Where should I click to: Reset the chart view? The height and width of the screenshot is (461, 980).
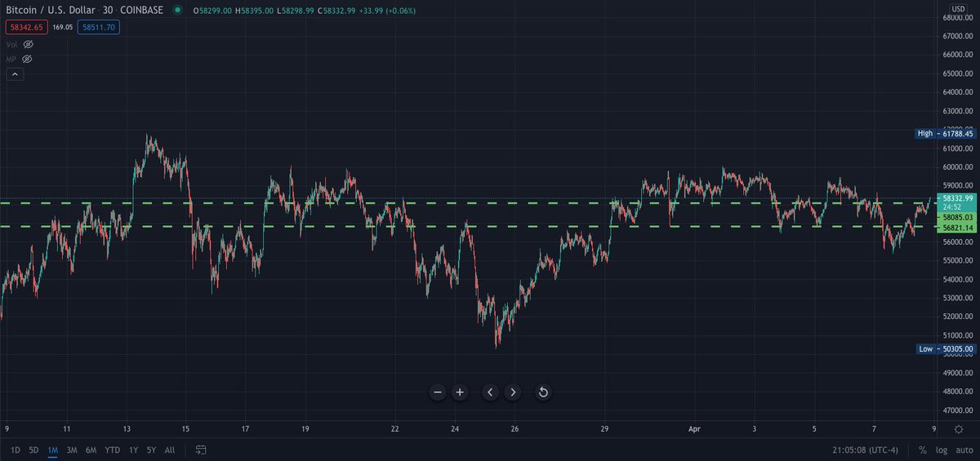point(542,392)
